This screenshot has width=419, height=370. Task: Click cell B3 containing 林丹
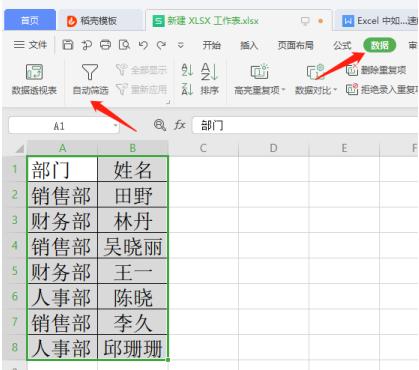pos(133,220)
